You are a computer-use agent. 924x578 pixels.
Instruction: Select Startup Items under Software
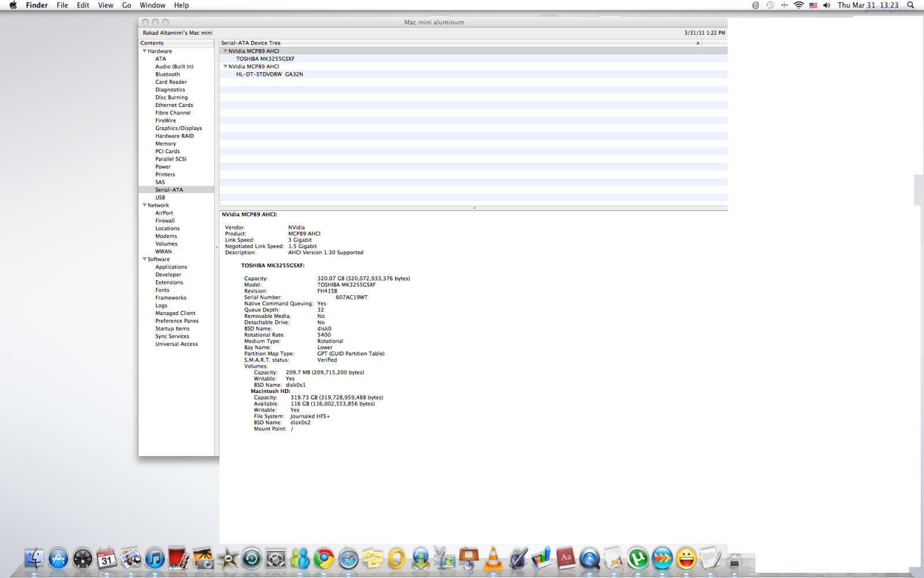[172, 329]
